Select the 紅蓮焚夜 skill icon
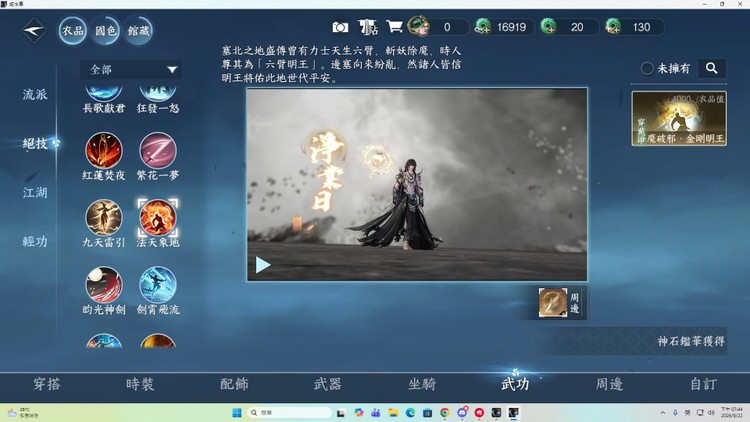Screen dimensions: 750x422 104,151
